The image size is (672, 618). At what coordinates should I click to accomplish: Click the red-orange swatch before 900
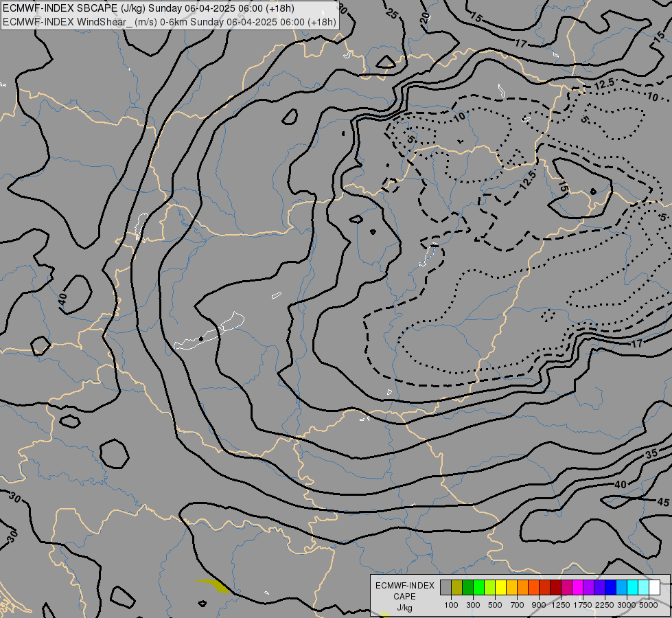(x=533, y=588)
